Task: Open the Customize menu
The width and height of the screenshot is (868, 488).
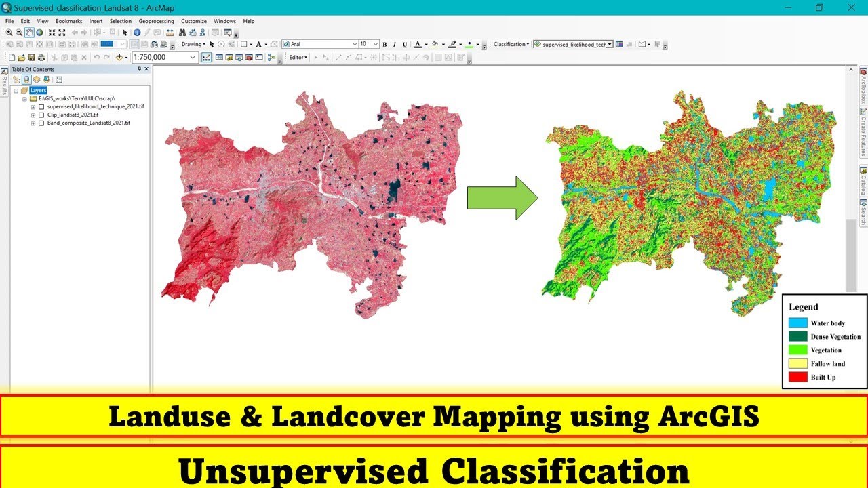Action: (194, 21)
